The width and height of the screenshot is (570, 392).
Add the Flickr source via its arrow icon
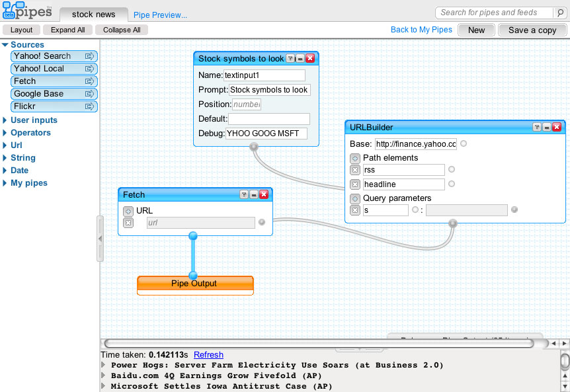click(x=89, y=106)
